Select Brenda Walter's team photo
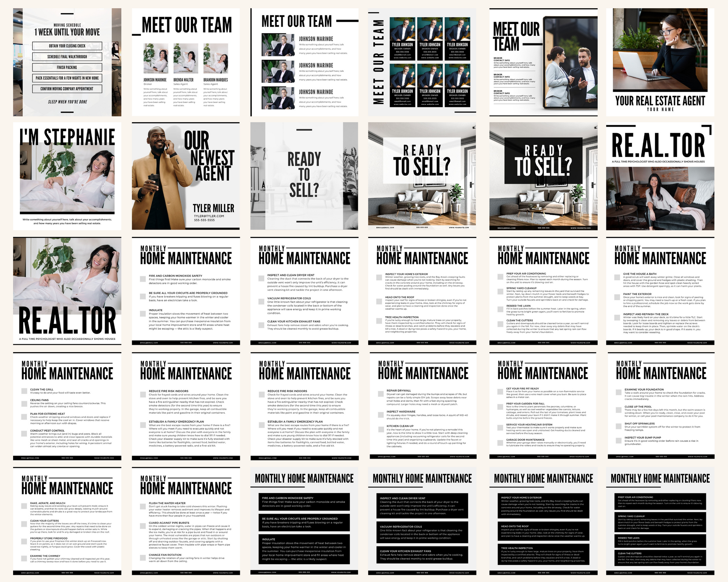 pyautogui.click(x=186, y=58)
